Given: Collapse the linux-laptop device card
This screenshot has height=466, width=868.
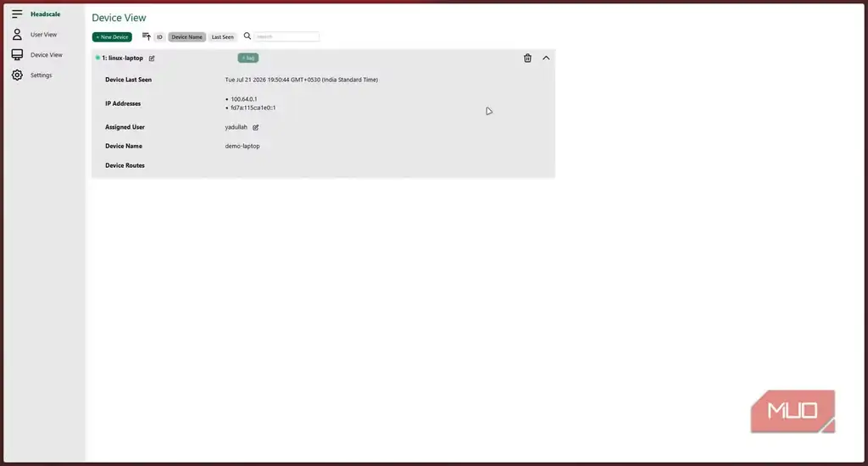Looking at the screenshot, I should point(546,58).
